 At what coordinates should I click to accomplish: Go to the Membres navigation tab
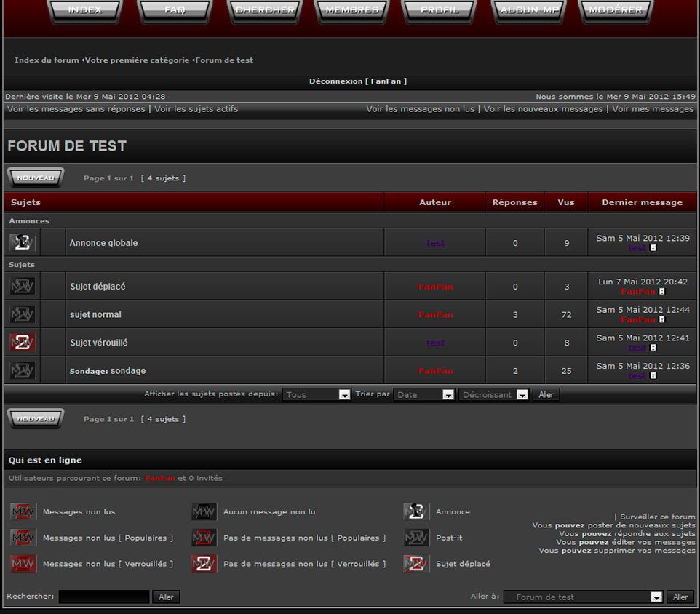pos(352,11)
